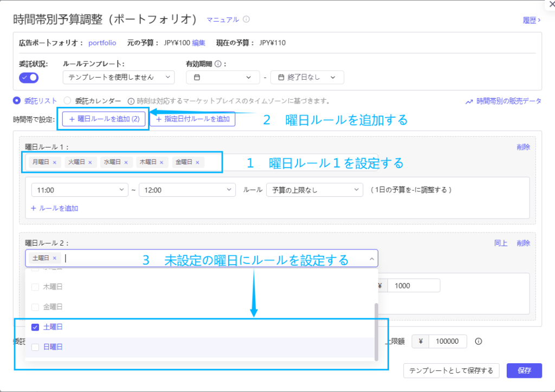Open the ルールテンプレート dropdown

pos(119,77)
